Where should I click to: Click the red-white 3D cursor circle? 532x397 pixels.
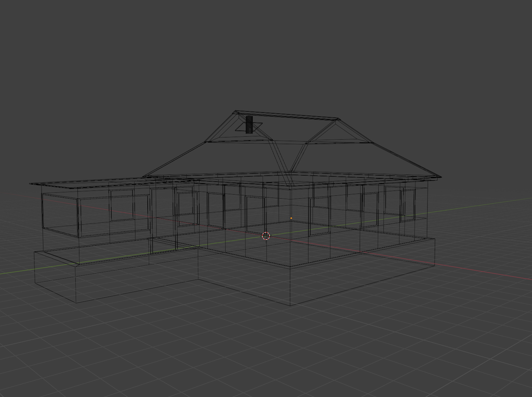click(x=266, y=236)
